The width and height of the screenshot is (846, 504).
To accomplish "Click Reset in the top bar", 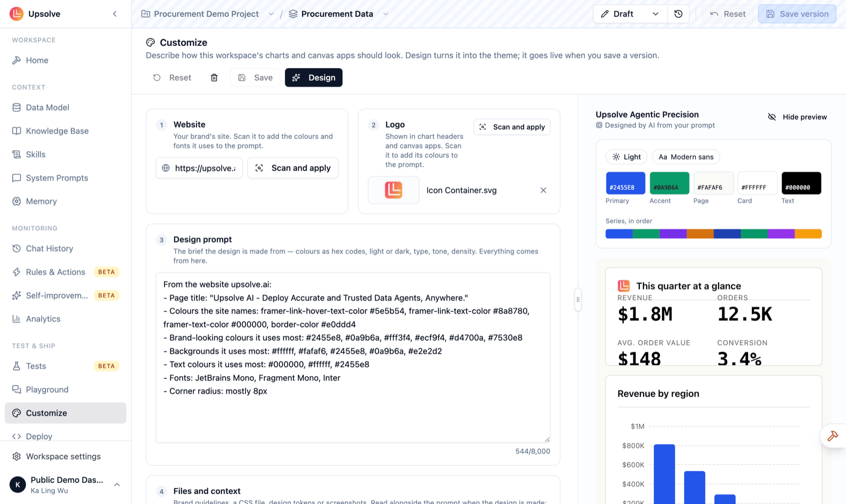I will click(x=728, y=14).
